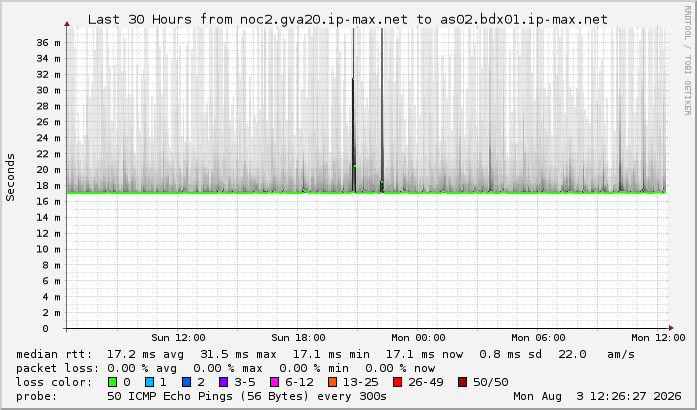Click the 'loss color:' row label
Viewport: 697px width, 410px height.
tap(54, 382)
